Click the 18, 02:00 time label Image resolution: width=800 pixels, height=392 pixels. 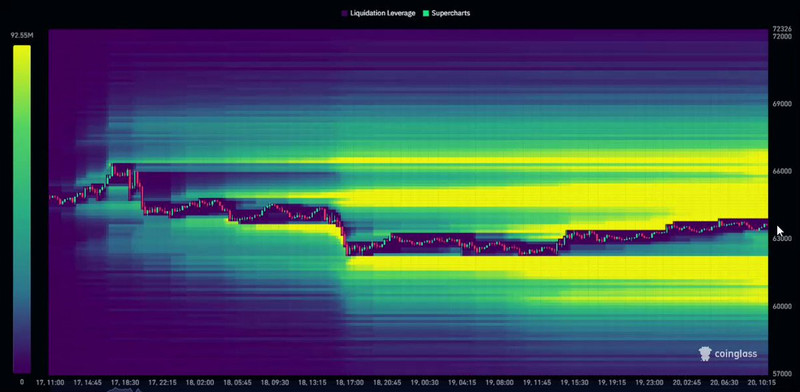pos(200,382)
